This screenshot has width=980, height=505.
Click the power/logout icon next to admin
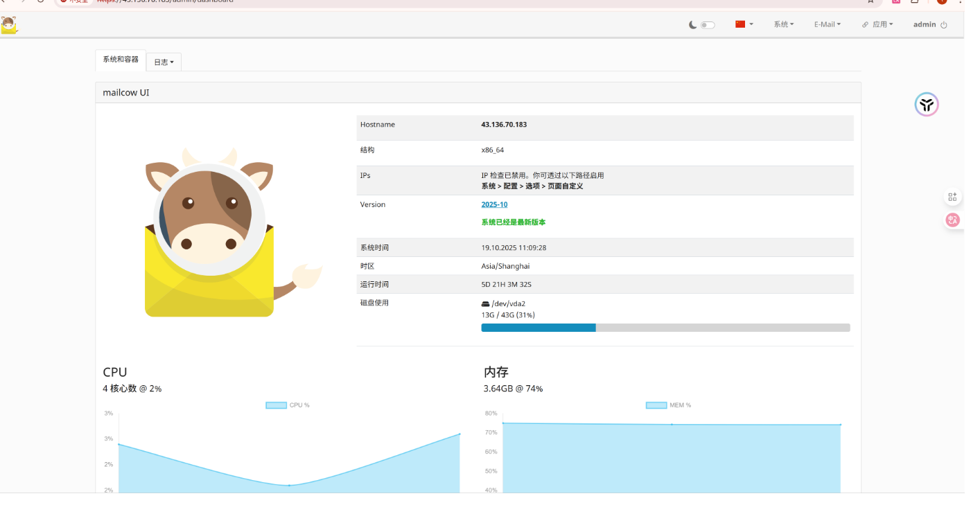pos(943,24)
